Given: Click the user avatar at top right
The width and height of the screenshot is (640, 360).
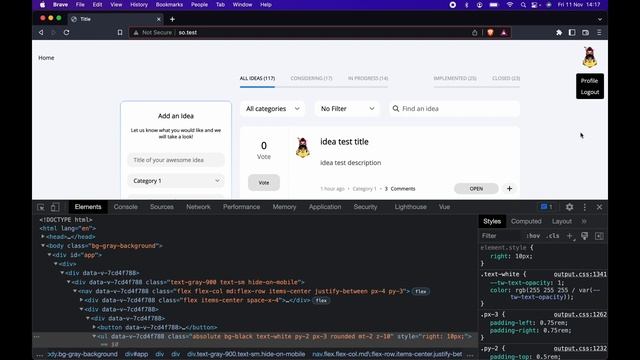Looking at the screenshot, I should click(x=589, y=57).
